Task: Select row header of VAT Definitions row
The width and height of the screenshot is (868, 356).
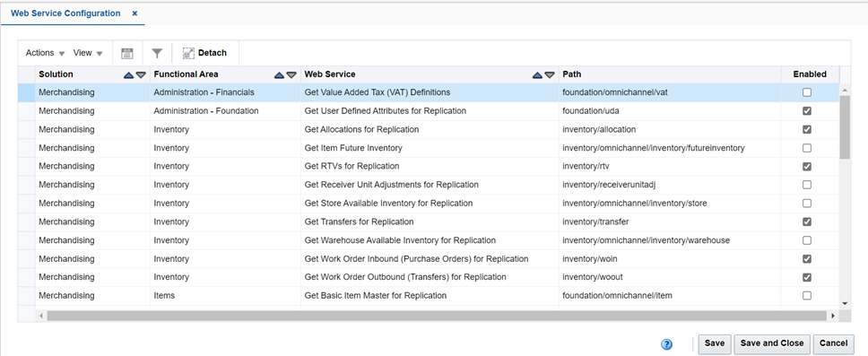Action: click(27, 92)
